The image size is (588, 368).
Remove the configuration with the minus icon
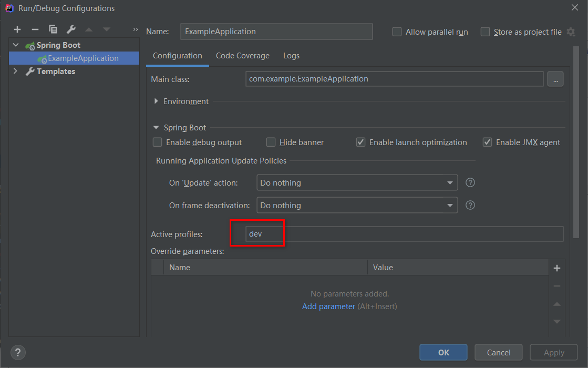[x=35, y=29]
